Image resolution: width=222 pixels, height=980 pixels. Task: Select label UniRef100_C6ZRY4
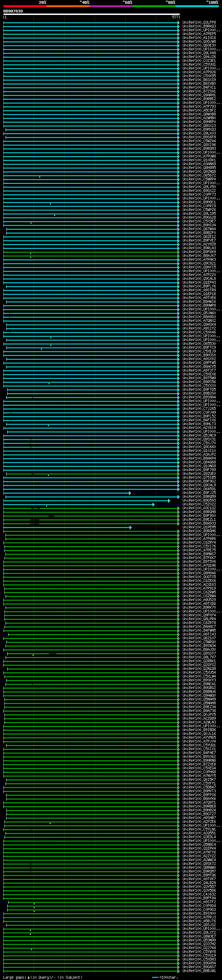(x=199, y=543)
